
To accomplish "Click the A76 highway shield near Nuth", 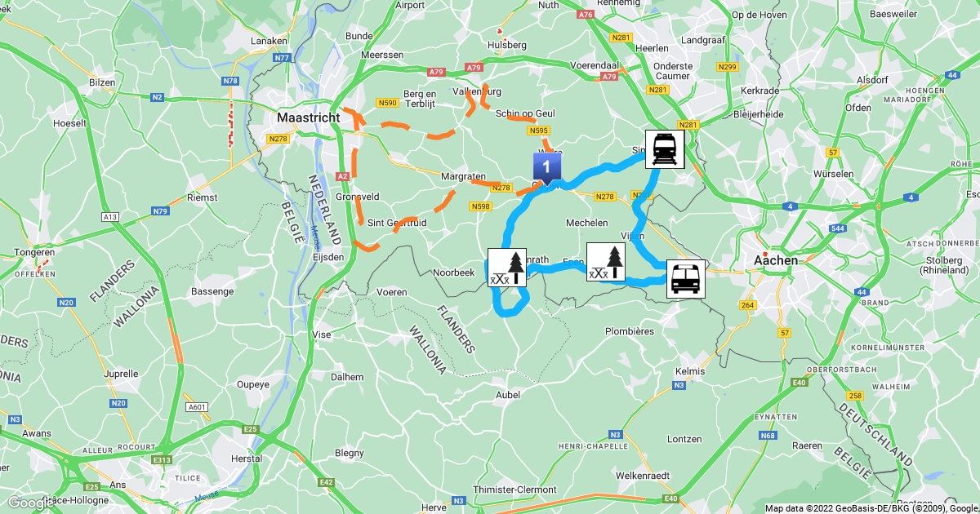I will (585, 15).
